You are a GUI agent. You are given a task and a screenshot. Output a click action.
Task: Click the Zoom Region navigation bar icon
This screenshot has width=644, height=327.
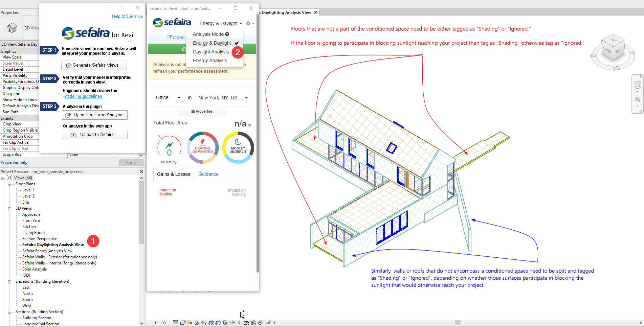[x=637, y=99]
